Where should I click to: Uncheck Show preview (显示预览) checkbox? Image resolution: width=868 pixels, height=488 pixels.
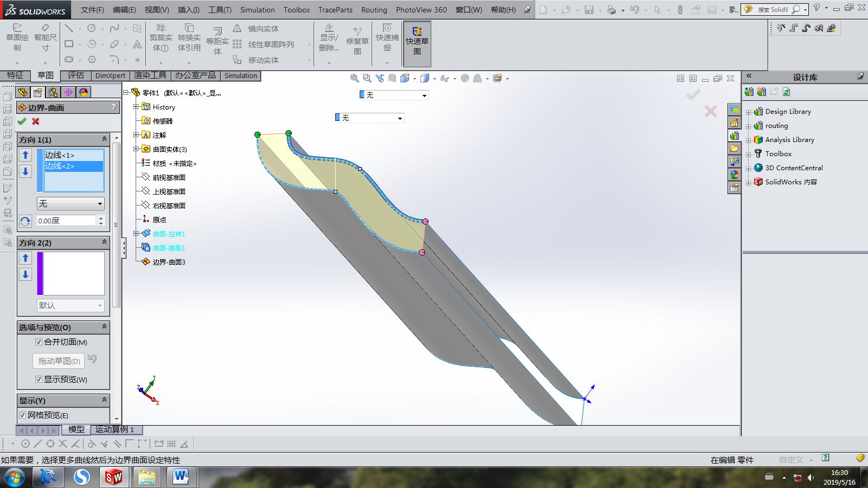(x=39, y=380)
